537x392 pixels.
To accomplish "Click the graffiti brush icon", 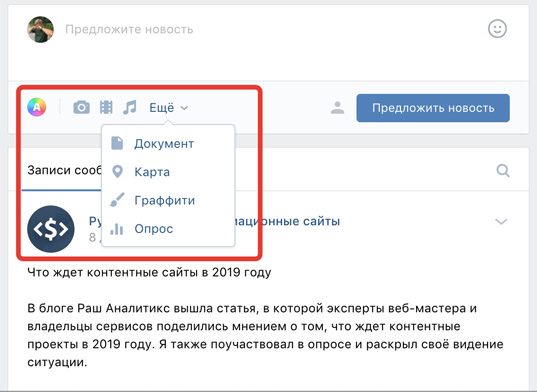I will pos(117,200).
